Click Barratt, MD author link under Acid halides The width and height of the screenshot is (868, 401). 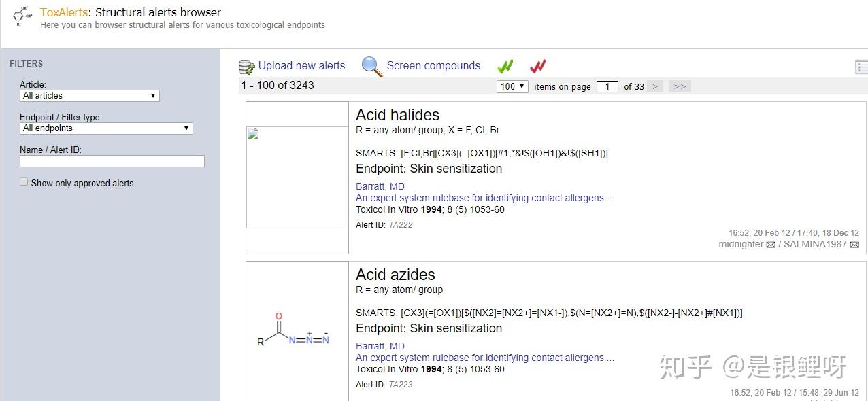click(380, 186)
